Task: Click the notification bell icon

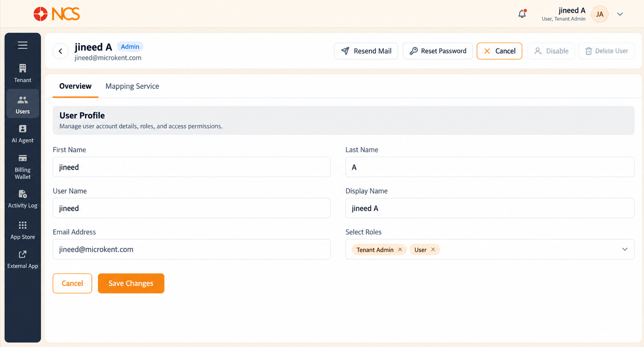Action: (522, 14)
